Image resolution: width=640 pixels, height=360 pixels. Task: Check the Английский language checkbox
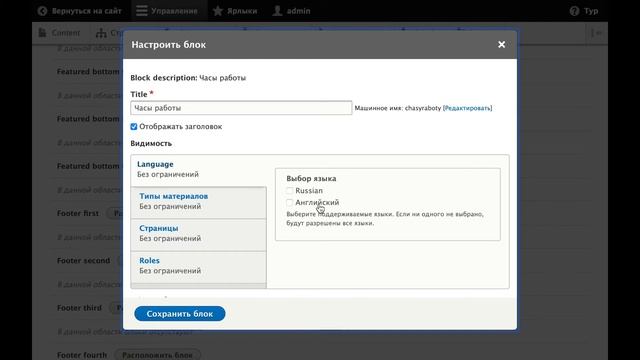click(289, 202)
